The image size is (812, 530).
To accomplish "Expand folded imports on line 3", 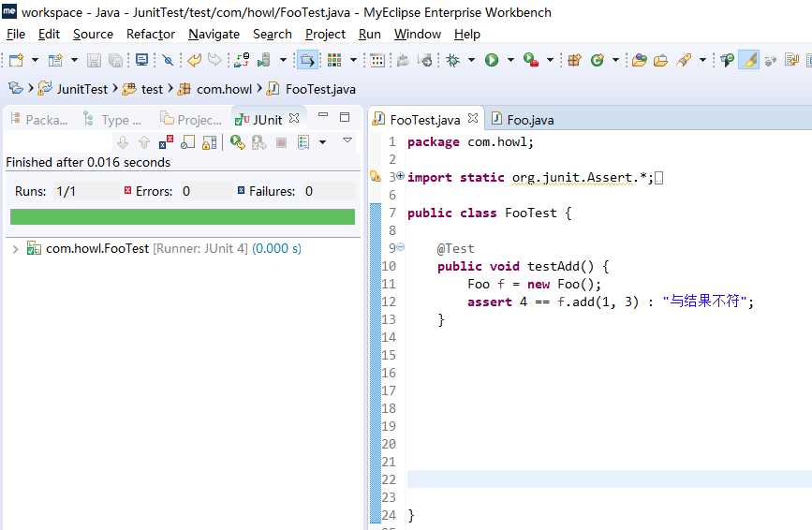I will tap(400, 176).
